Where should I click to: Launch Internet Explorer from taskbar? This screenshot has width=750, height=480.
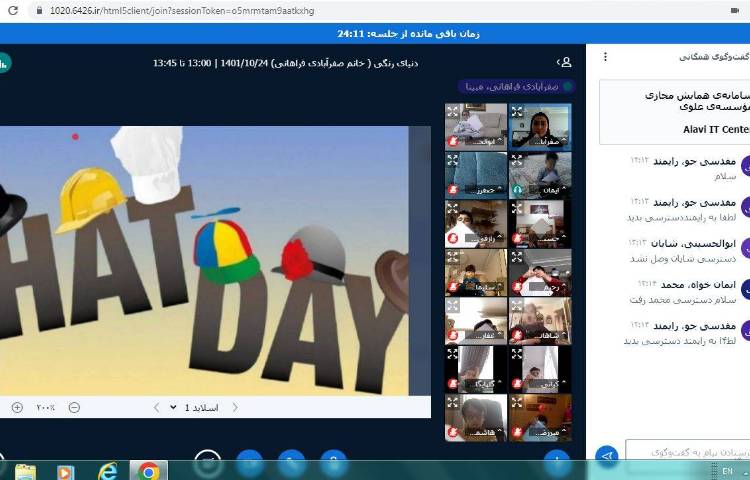tap(107, 471)
